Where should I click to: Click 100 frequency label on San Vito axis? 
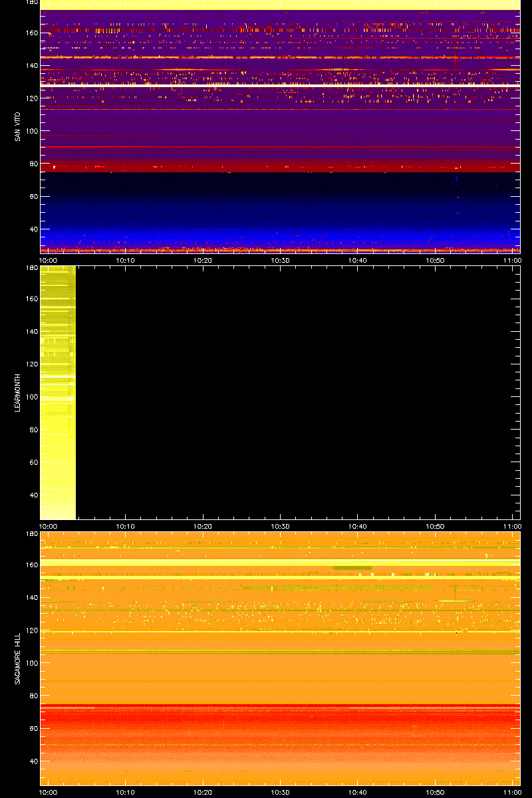(32, 131)
